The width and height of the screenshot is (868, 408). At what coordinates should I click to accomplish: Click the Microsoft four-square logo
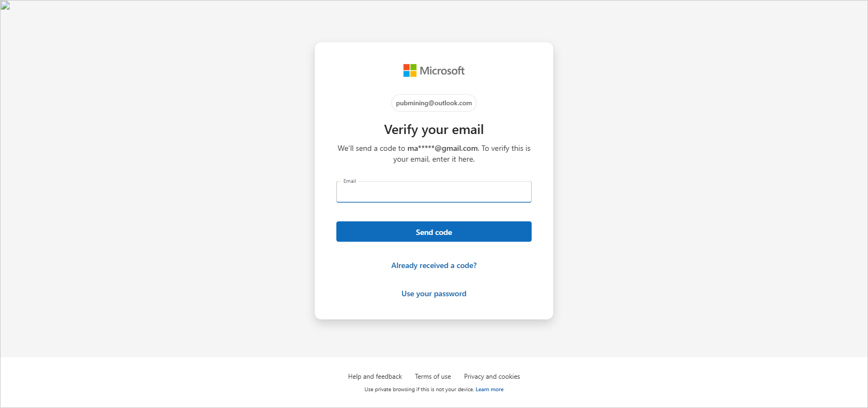(x=410, y=71)
